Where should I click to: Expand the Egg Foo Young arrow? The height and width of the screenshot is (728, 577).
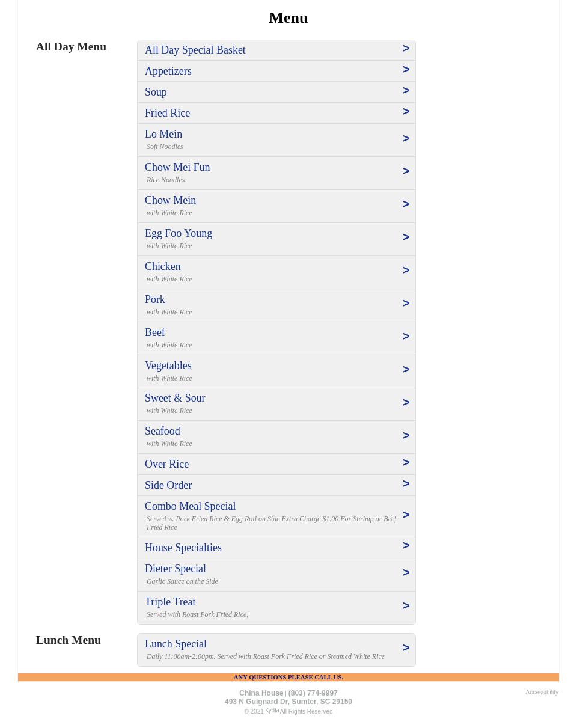[406, 237]
